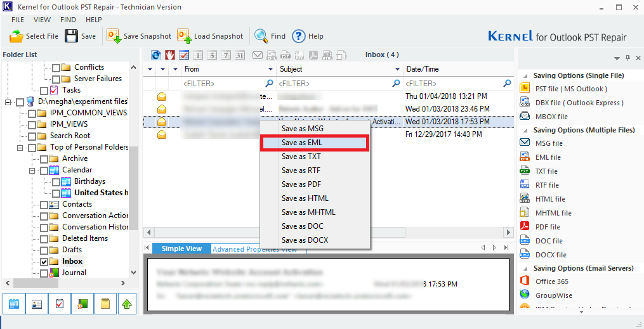Open the From column dropdown arrow
The height and width of the screenshot is (329, 644).
pos(271,69)
